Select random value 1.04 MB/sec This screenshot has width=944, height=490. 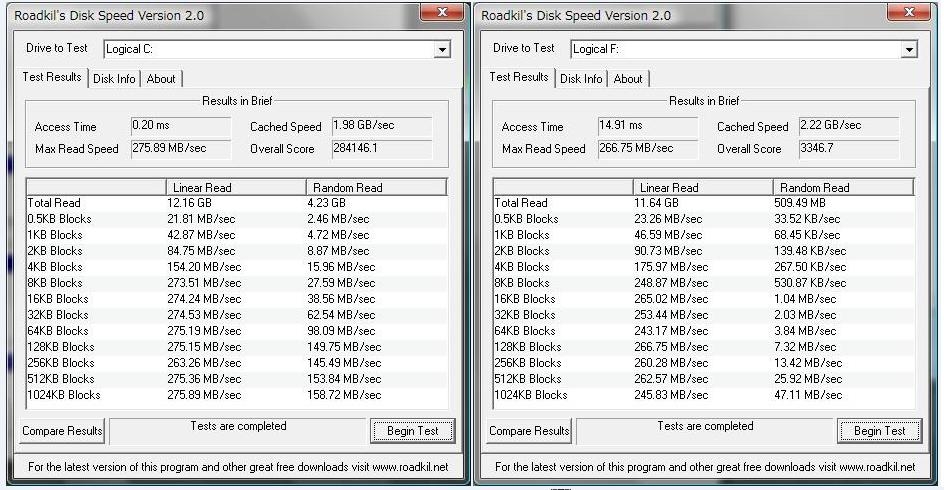805,299
